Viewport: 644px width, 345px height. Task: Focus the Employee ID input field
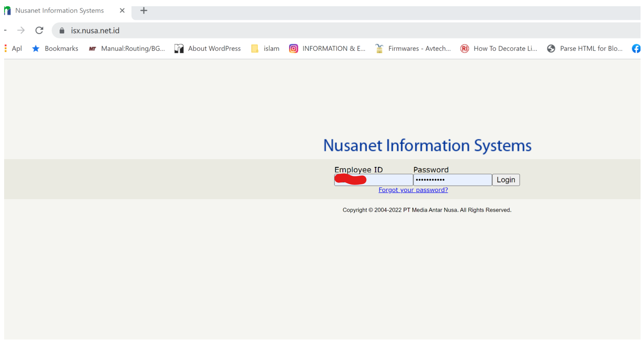pos(374,180)
